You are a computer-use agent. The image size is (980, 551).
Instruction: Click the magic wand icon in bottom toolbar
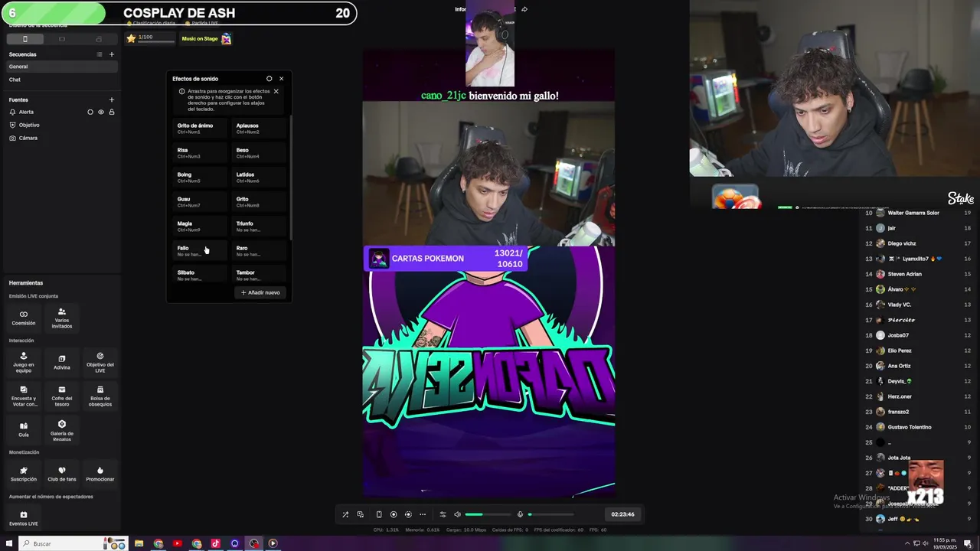tap(345, 514)
